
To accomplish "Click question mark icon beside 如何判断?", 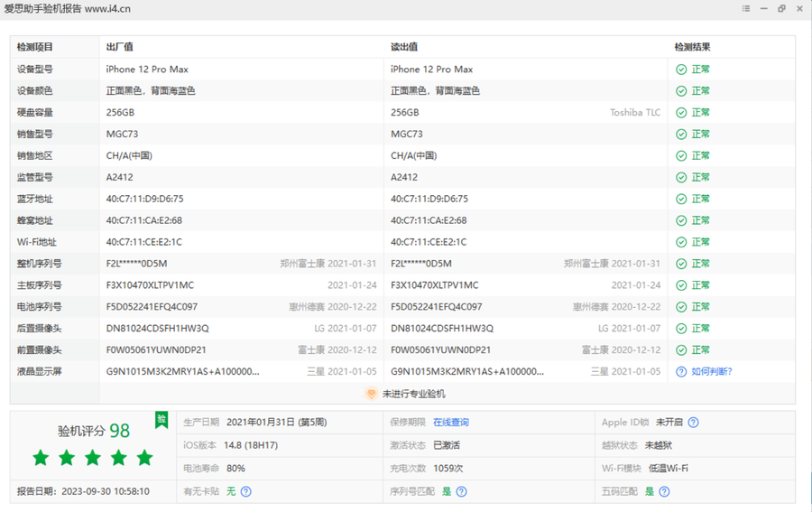I will point(681,371).
